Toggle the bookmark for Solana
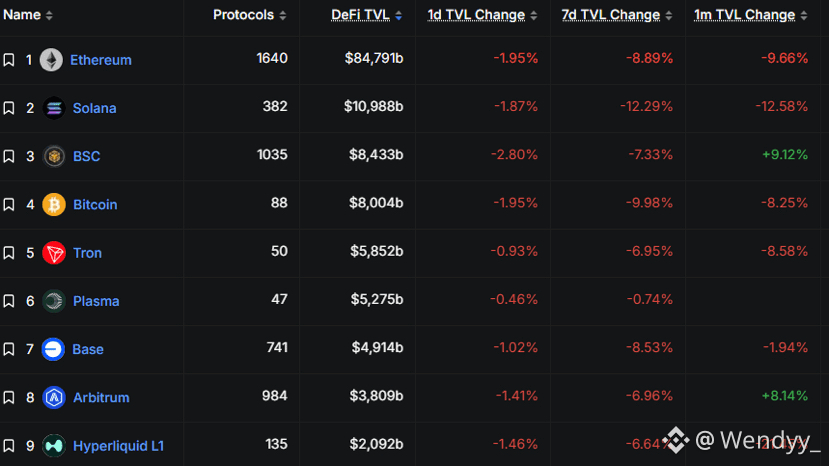The width and height of the screenshot is (829, 466). [x=9, y=108]
